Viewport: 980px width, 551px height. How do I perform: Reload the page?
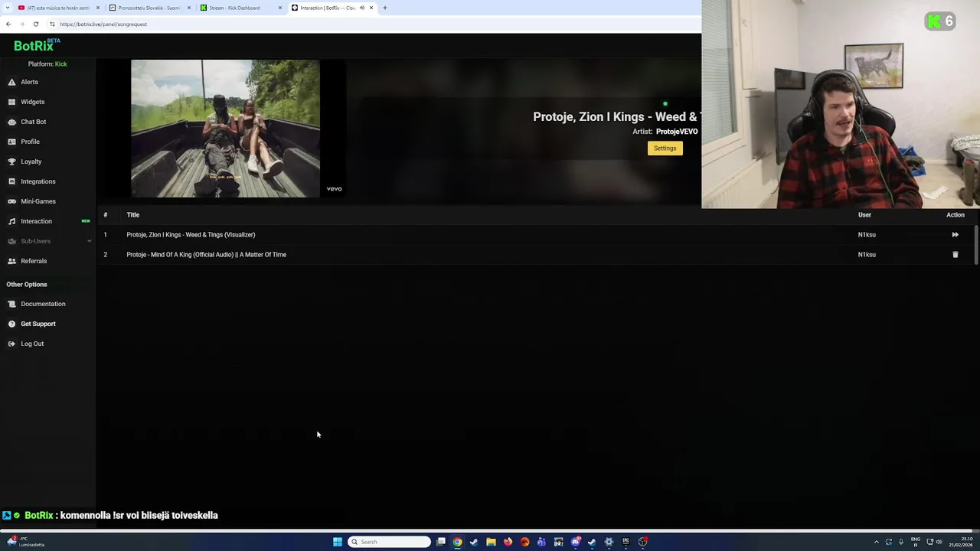(x=35, y=24)
